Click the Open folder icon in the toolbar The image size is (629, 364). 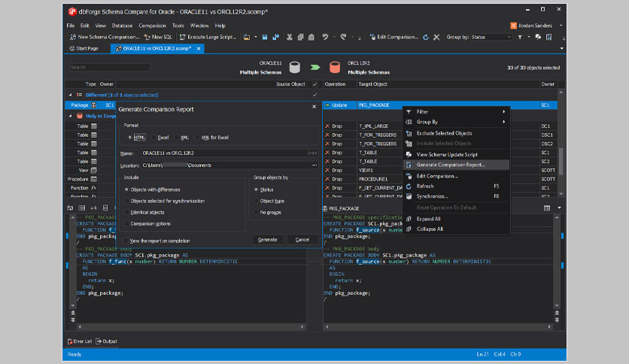[x=247, y=37]
